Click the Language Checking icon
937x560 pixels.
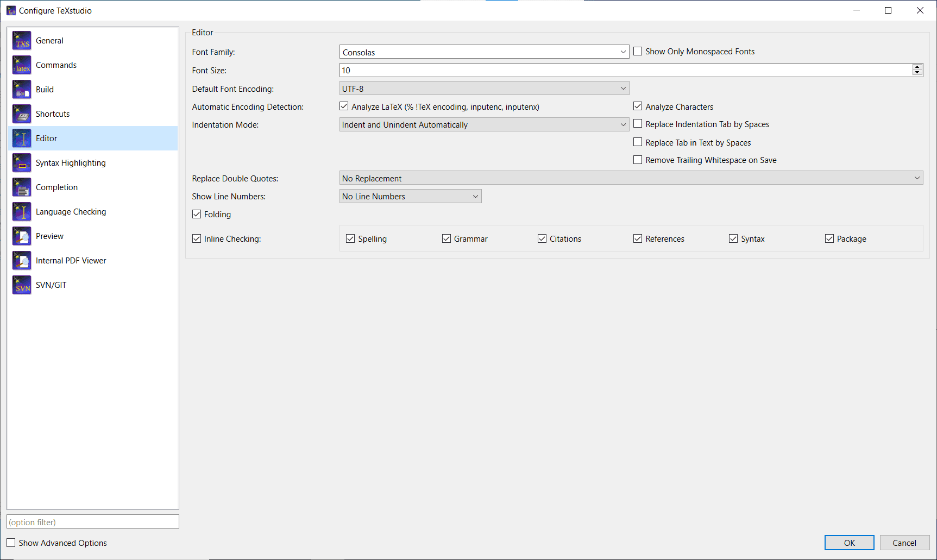22,212
